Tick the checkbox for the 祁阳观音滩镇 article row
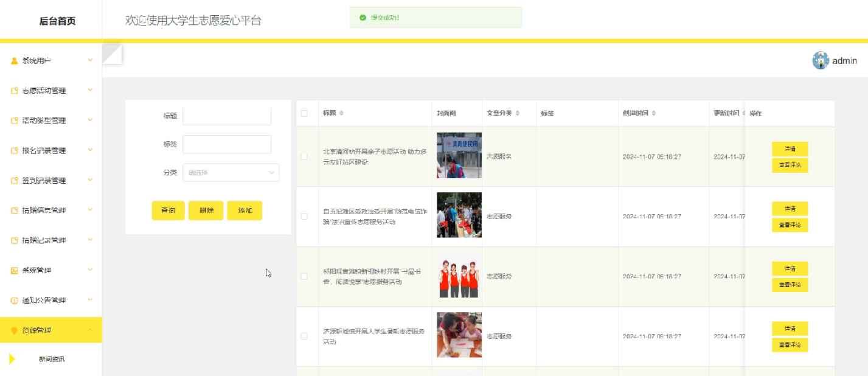The image size is (868, 376). click(304, 276)
